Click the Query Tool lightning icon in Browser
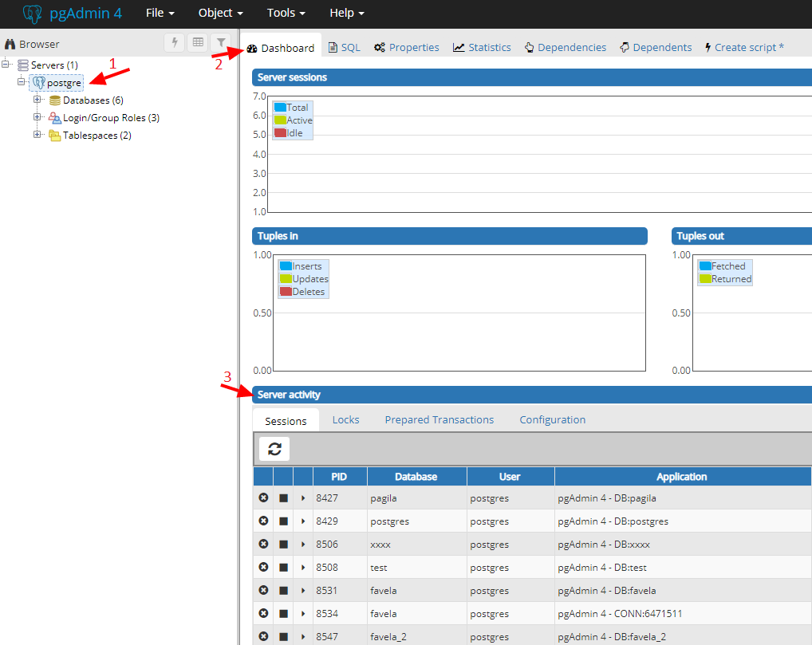The image size is (812, 645). click(x=175, y=43)
